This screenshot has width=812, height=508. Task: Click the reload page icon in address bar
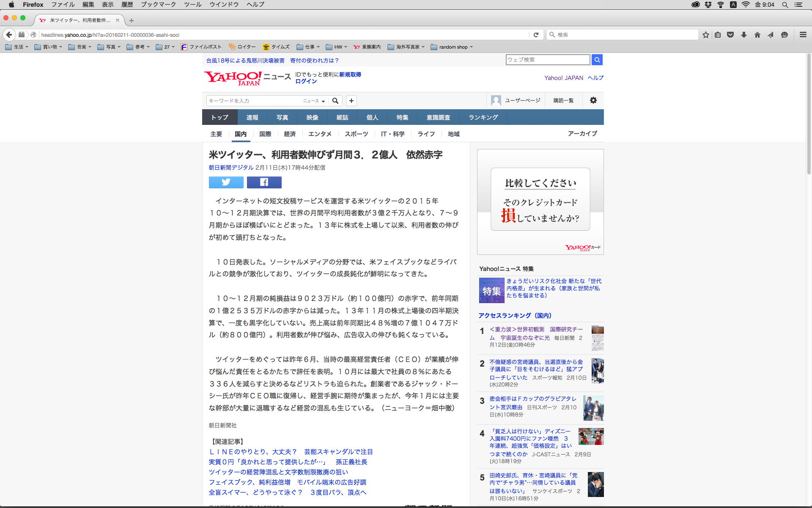[536, 35]
